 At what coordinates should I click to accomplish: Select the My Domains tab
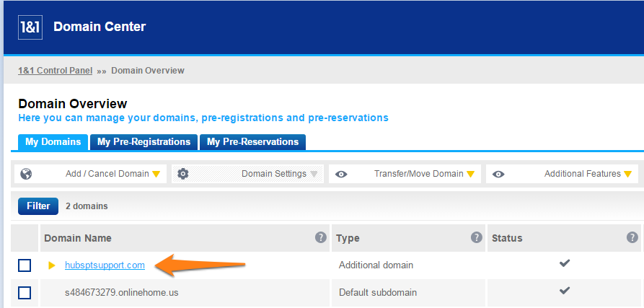point(53,142)
